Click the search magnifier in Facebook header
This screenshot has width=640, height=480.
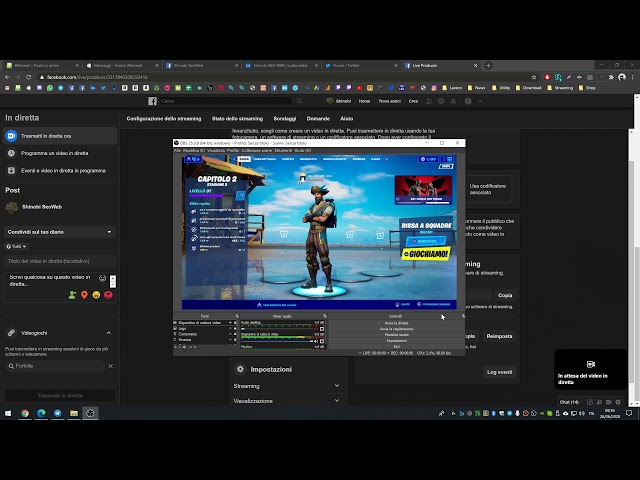coord(299,101)
